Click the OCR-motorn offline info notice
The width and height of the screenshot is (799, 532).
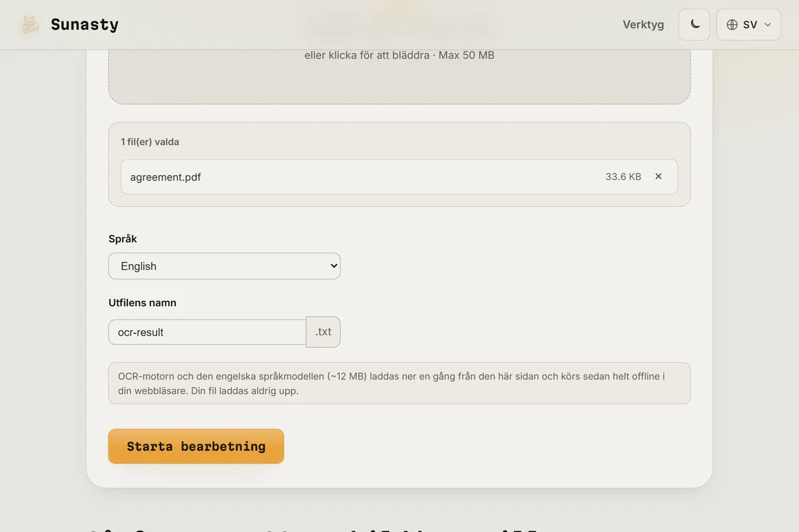[x=399, y=383]
